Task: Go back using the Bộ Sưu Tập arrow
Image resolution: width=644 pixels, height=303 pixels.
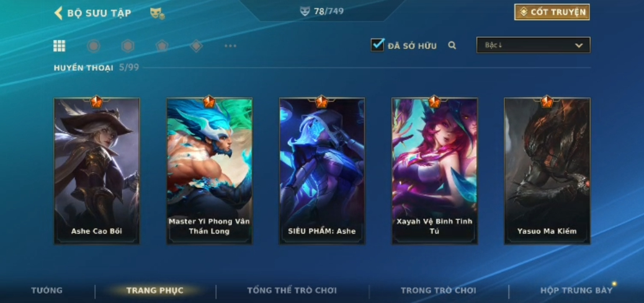Action: [58, 13]
